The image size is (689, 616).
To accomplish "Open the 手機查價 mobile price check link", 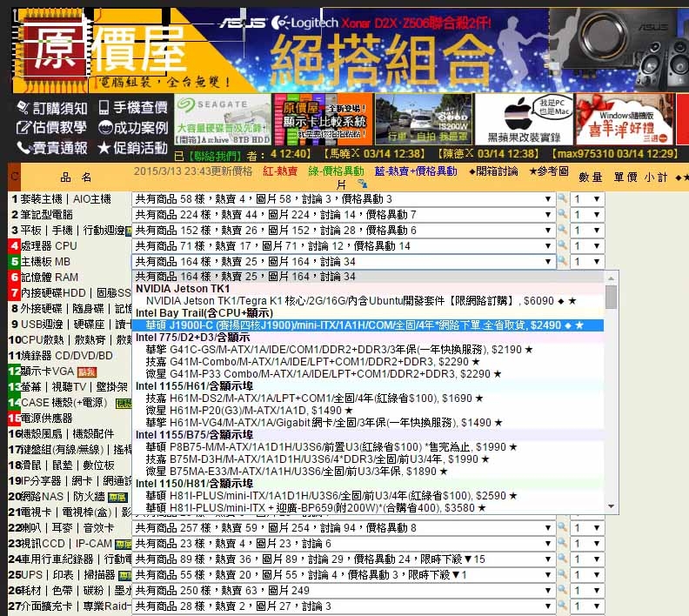I will (133, 107).
